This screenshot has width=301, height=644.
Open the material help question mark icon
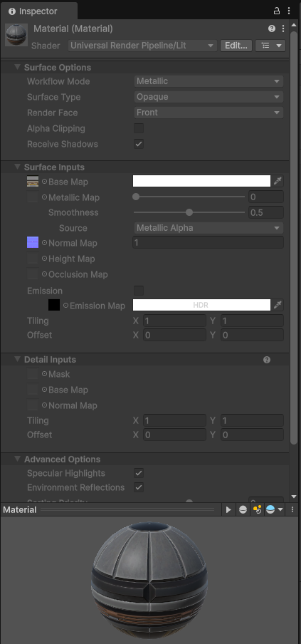pyautogui.click(x=272, y=28)
